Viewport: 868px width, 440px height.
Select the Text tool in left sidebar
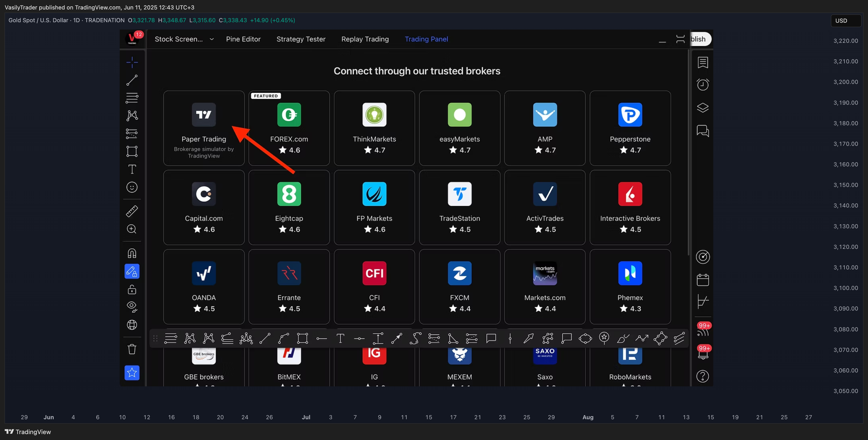click(x=132, y=169)
